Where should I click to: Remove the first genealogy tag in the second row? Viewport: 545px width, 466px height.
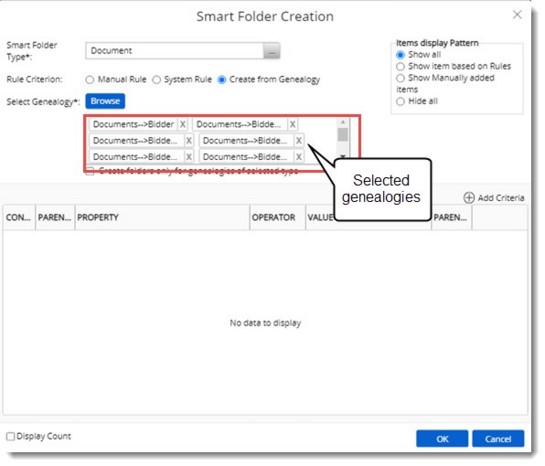click(189, 141)
